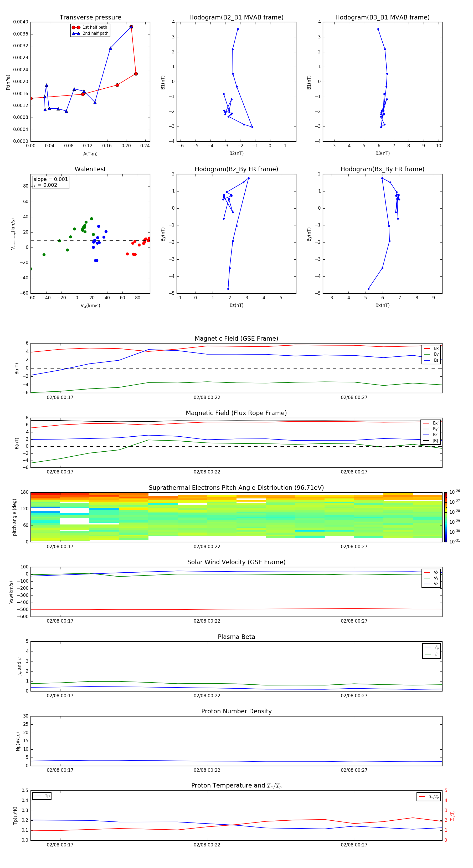The height and width of the screenshot is (868, 473).
Task: Click the '10^-26' colorbar tick label
Action: pyautogui.click(x=455, y=492)
